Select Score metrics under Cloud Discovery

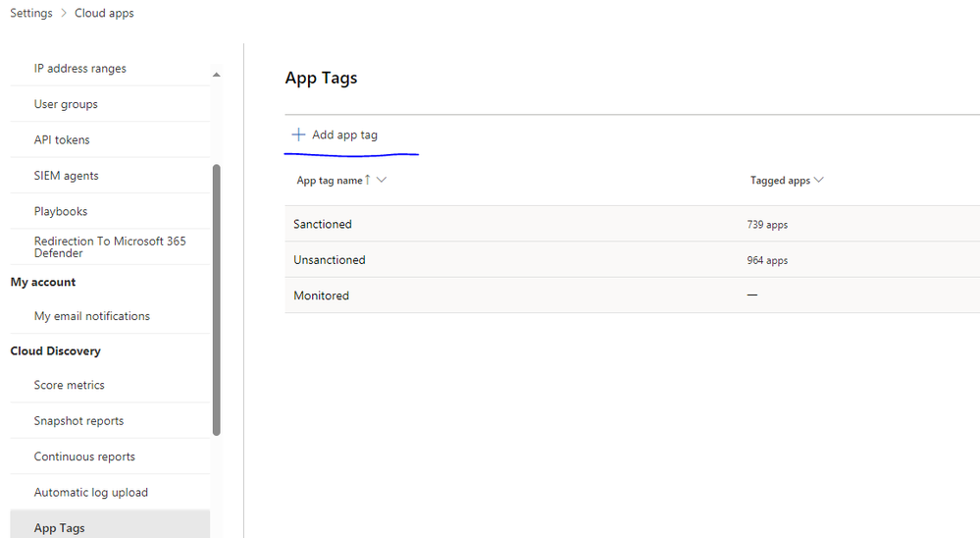(x=69, y=385)
